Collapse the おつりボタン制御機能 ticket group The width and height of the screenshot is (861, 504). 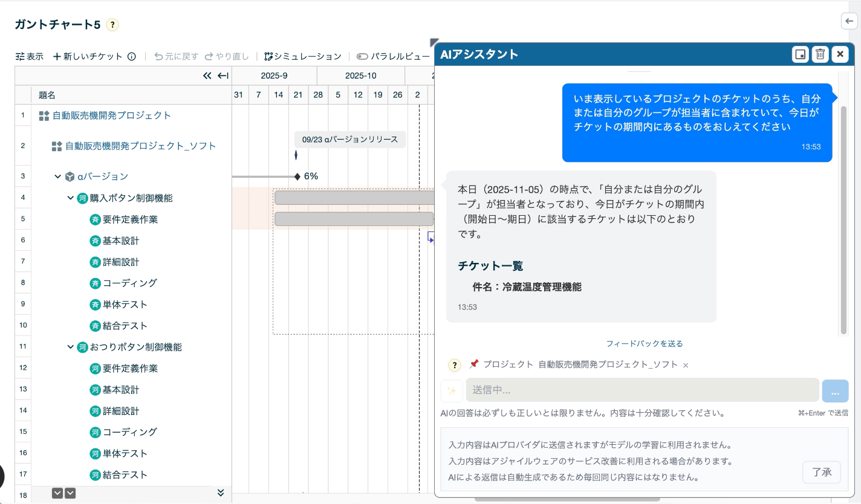(71, 347)
